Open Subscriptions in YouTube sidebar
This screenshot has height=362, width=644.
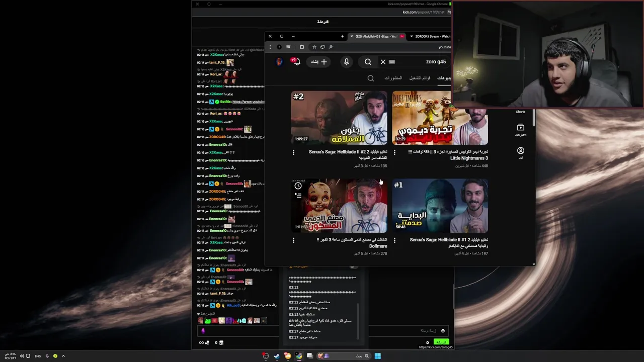coord(521,130)
